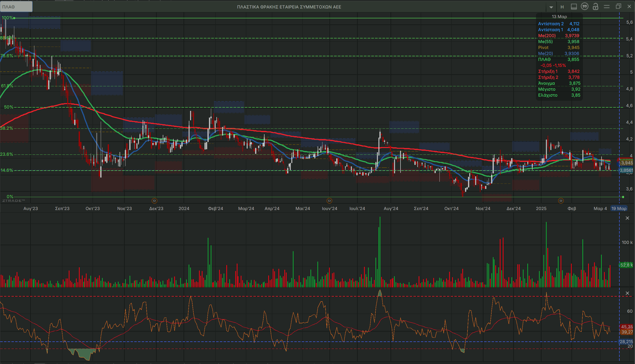Click the 3,945 price axis tag
This screenshot has height=364, width=635.
[x=627, y=163]
